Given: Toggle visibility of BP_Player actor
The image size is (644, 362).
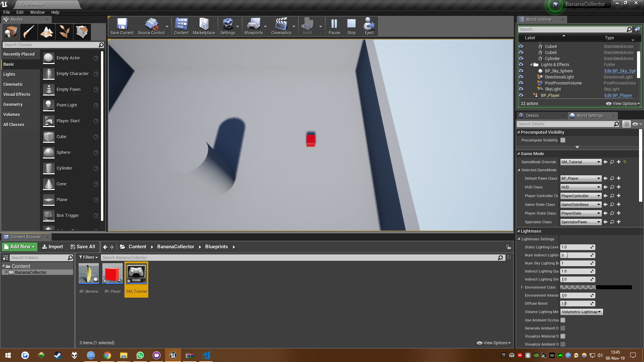Looking at the screenshot, I should [x=521, y=95].
